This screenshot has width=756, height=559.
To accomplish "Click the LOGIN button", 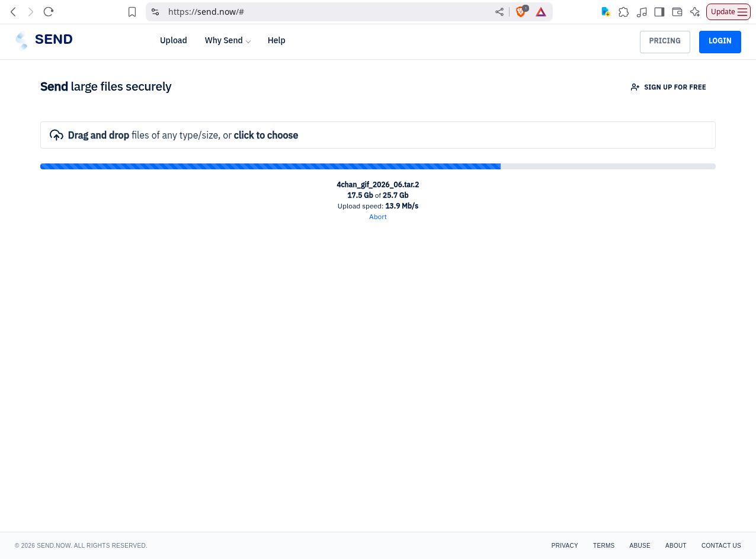I will tap(720, 41).
